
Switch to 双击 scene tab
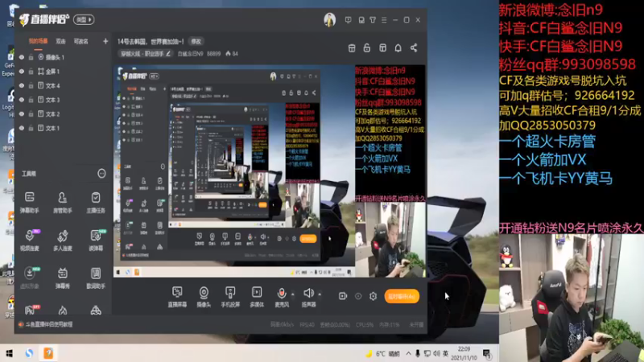coord(61,42)
